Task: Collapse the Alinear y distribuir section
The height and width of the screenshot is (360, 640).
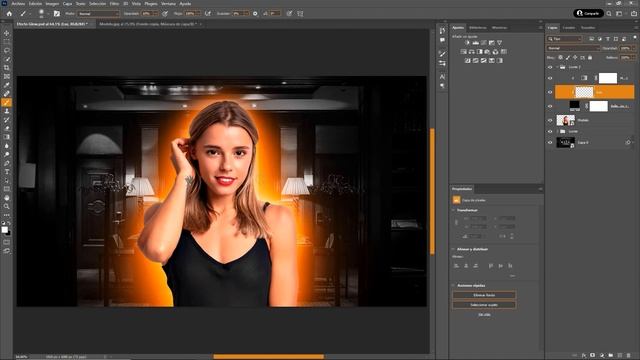Action: pos(453,249)
